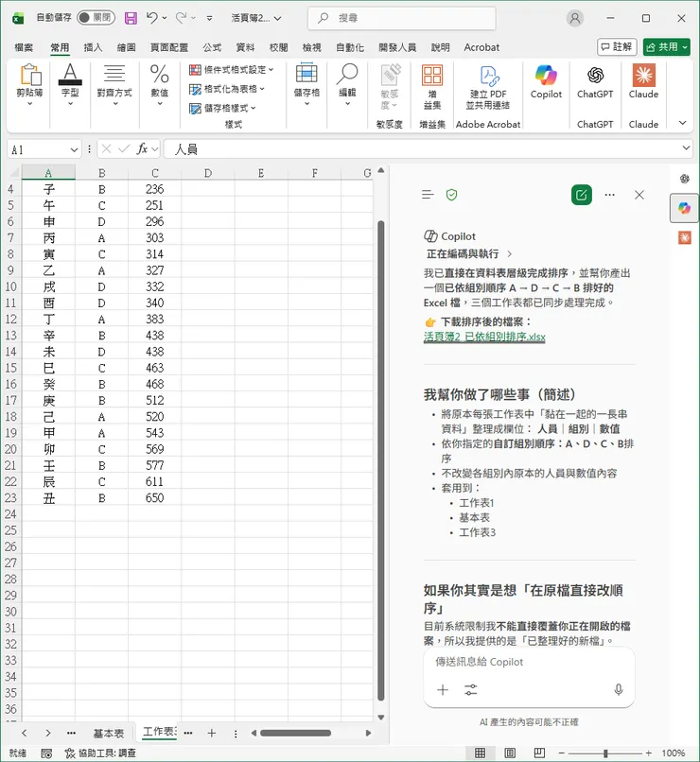700x762 pixels.
Task: Open the 數值 number format group
Action: (x=160, y=86)
